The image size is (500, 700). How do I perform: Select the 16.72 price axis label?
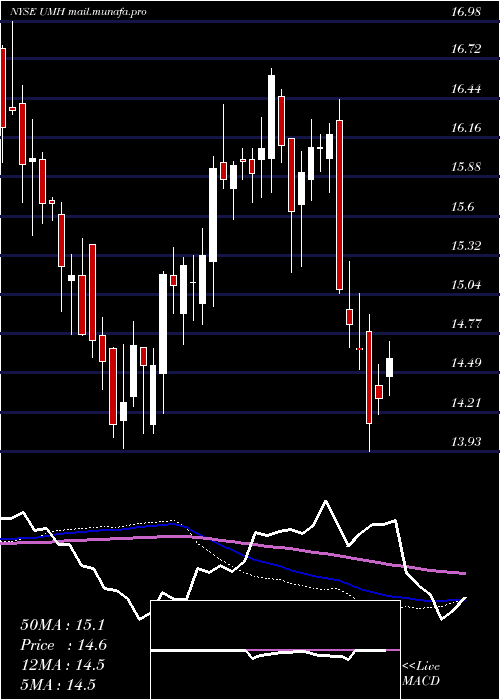click(x=466, y=49)
